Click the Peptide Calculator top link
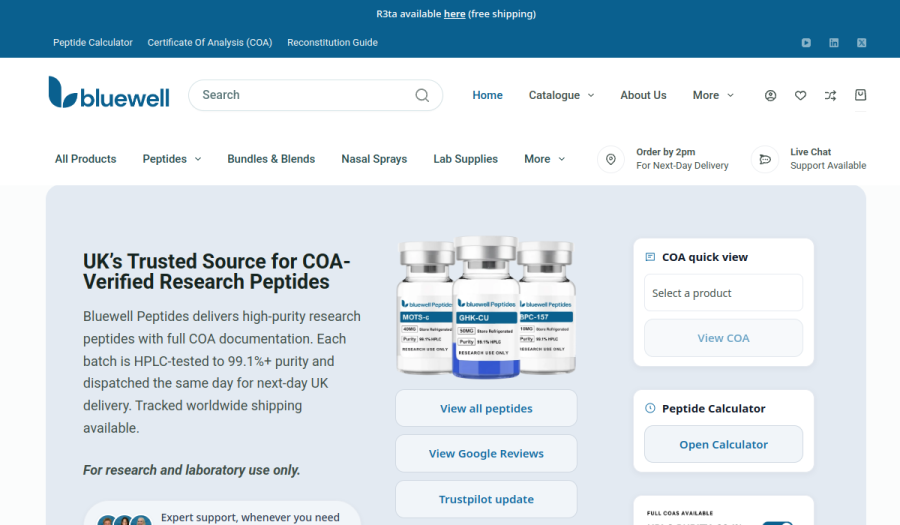The height and width of the screenshot is (525, 900). pos(93,42)
